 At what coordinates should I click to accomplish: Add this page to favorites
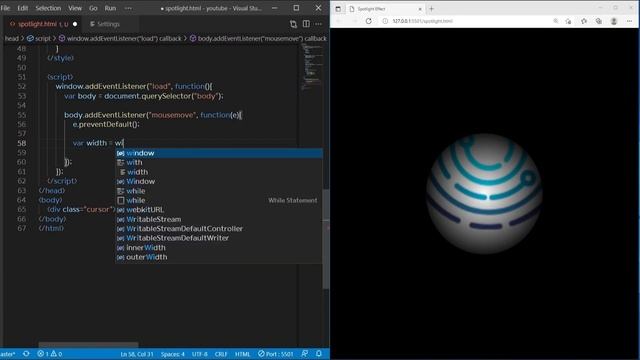[568, 21]
